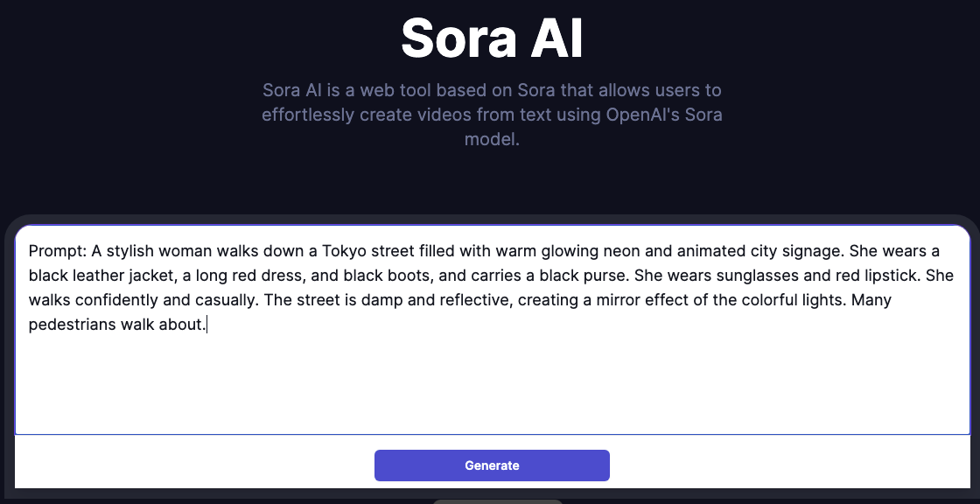Click the Generate button
The height and width of the screenshot is (504, 980).
(492, 465)
